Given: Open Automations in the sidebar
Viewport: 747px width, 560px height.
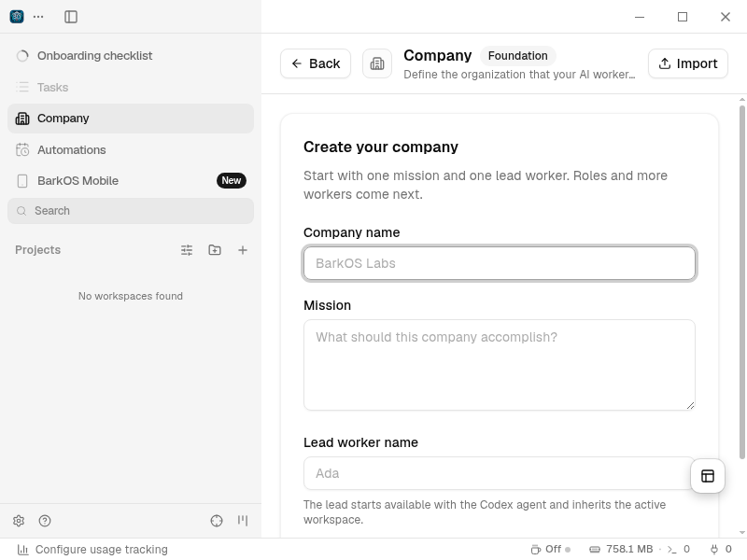Looking at the screenshot, I should point(131,150).
